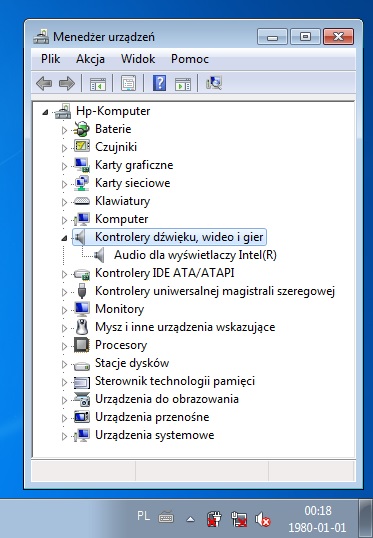Open the Pomoc menu
The image size is (373, 538).
coord(190,59)
